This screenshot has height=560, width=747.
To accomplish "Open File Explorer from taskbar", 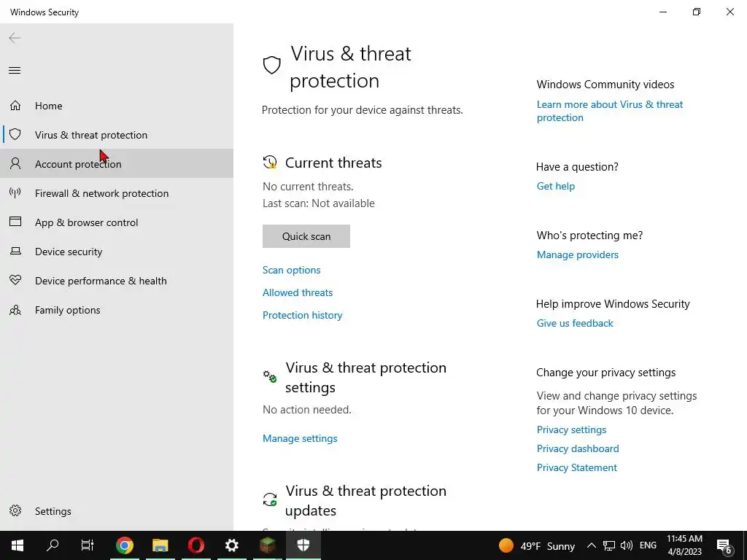I will click(160, 545).
